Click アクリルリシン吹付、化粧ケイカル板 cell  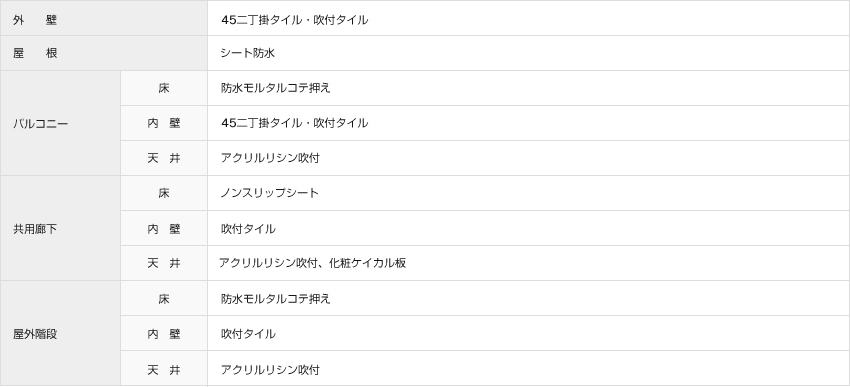pyautogui.click(x=529, y=263)
